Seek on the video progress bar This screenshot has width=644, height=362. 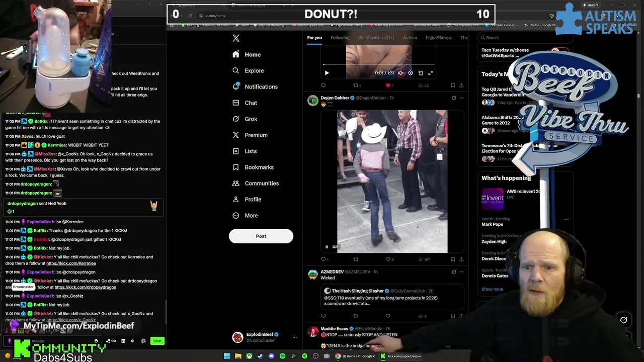tap(380, 65)
